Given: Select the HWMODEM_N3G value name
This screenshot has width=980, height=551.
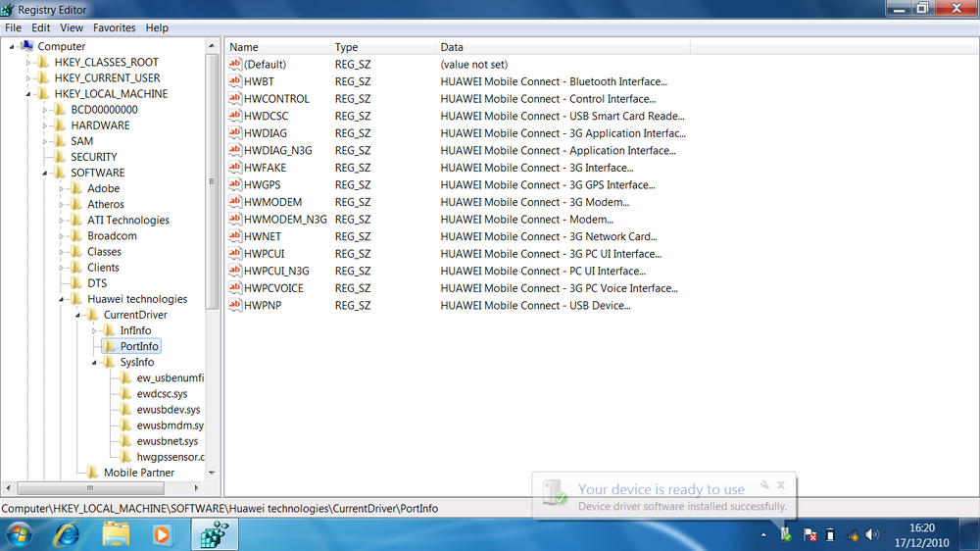Looking at the screenshot, I should click(x=285, y=219).
